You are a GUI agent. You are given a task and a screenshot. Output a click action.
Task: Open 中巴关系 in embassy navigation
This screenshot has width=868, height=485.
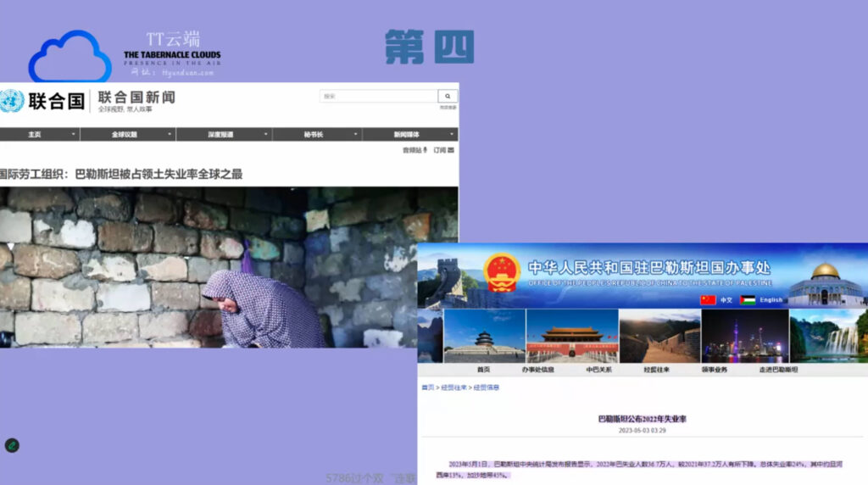(x=598, y=370)
